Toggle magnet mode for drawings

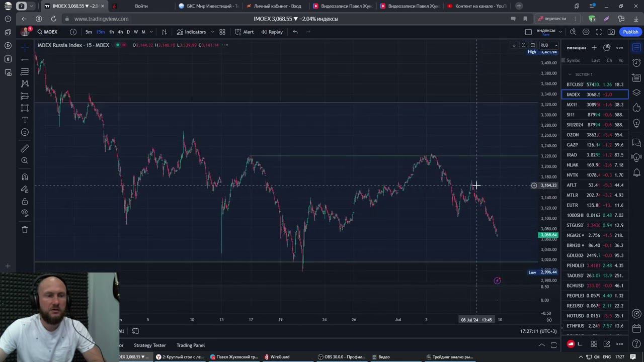25,177
